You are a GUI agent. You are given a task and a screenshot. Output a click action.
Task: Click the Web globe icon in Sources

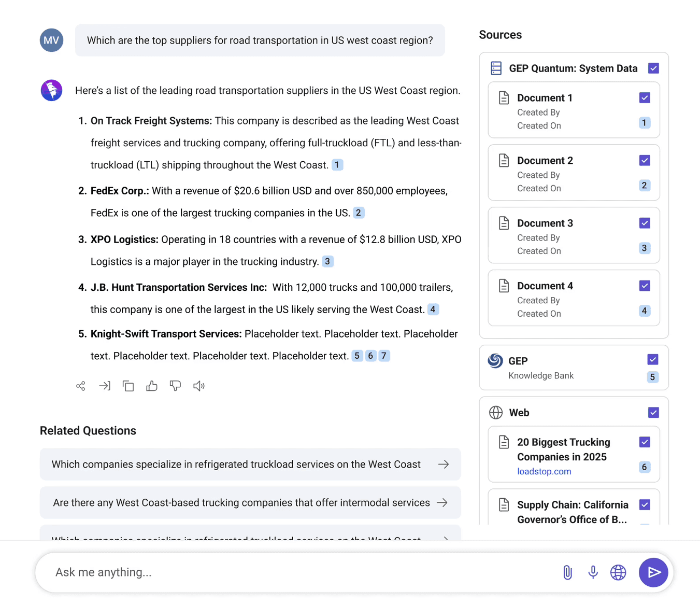496,413
